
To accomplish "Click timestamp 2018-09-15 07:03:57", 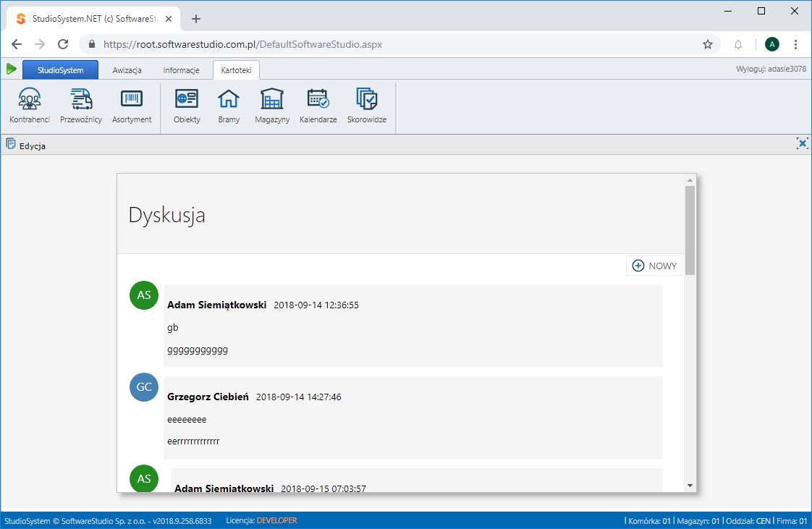I will click(x=323, y=488).
